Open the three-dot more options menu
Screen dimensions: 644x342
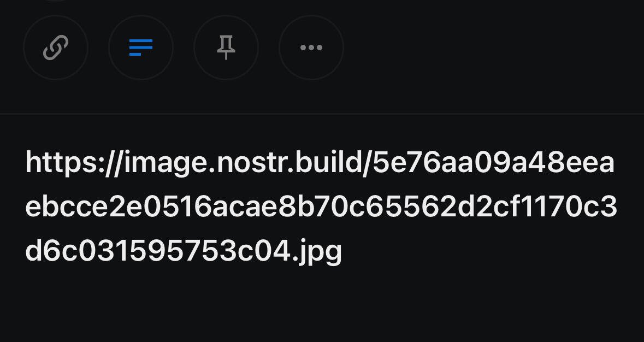(311, 48)
